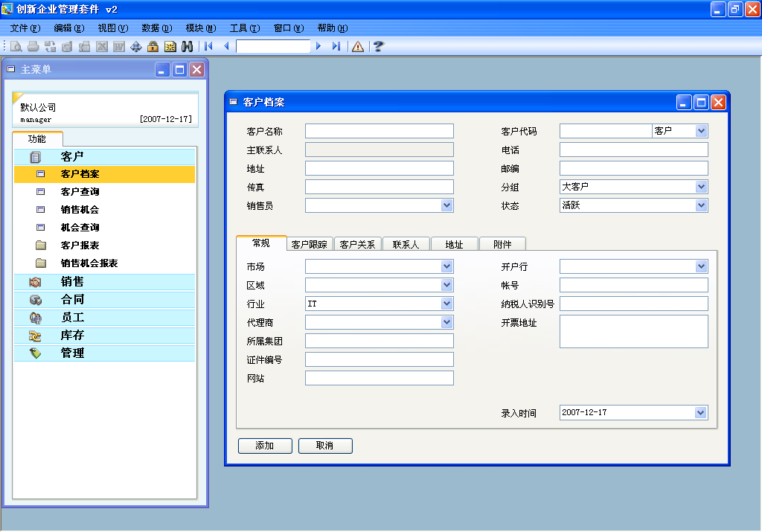Open the 录入时间 date dropdown
Viewport: 762px width, 532px height.
click(x=700, y=412)
